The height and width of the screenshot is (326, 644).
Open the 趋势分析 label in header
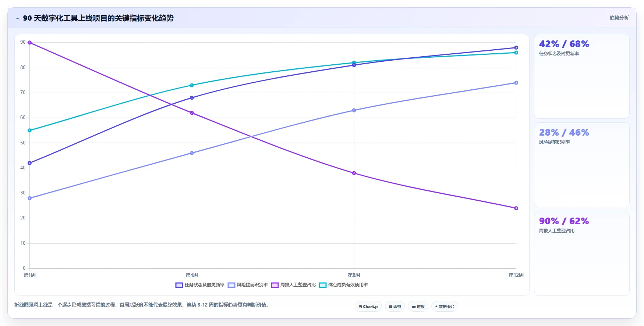tap(619, 18)
